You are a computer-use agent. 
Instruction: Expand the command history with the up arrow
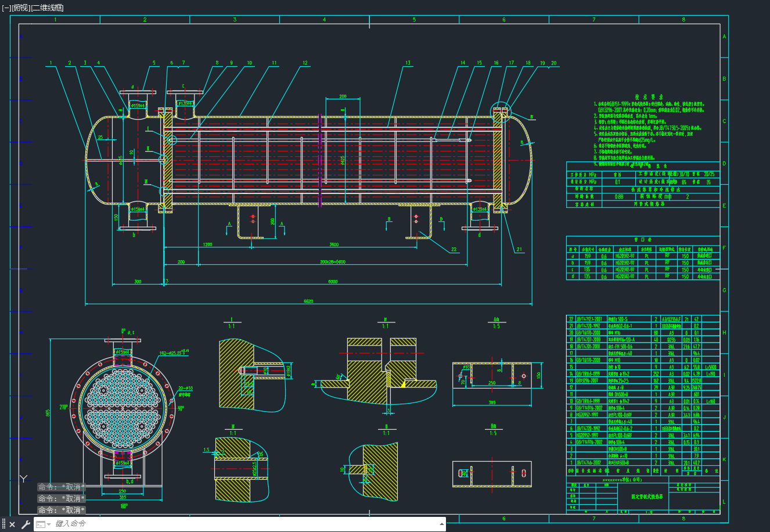click(x=442, y=524)
